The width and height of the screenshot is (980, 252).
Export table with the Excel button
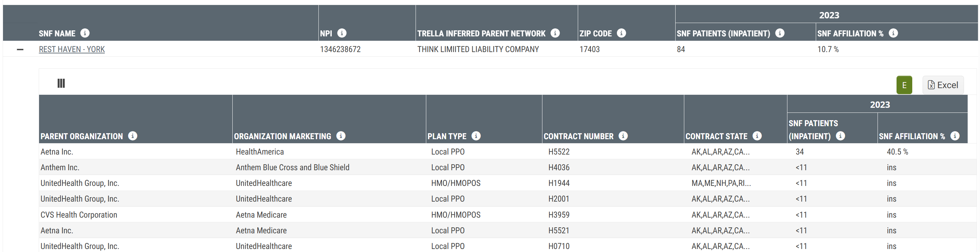click(943, 85)
